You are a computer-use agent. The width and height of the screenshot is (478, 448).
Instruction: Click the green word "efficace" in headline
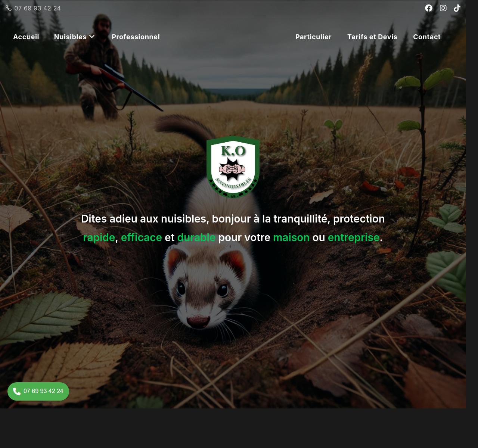click(x=141, y=237)
